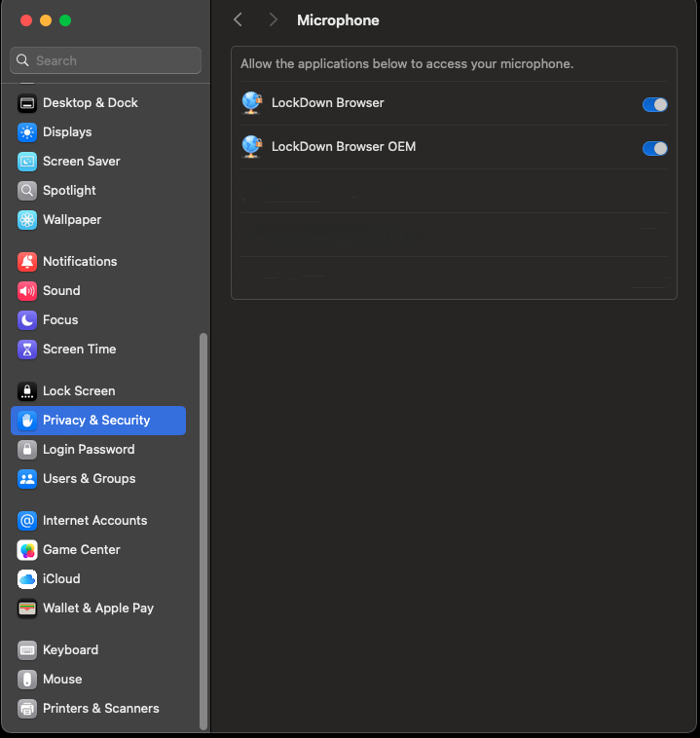Click the Notifications bell icon
The width and height of the screenshot is (700, 738).
click(27, 262)
